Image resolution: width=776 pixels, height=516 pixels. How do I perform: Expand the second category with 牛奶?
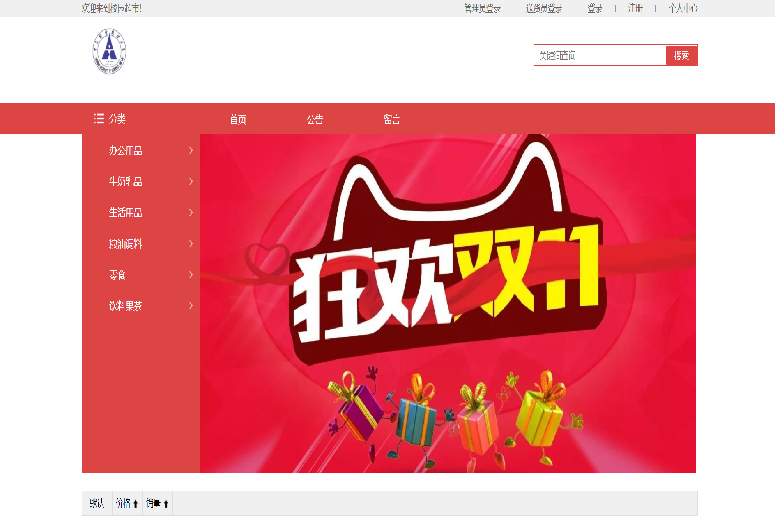tap(142, 182)
